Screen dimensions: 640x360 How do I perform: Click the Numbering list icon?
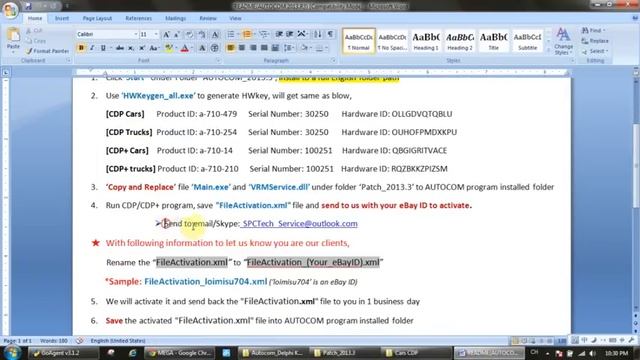[x=247, y=34]
